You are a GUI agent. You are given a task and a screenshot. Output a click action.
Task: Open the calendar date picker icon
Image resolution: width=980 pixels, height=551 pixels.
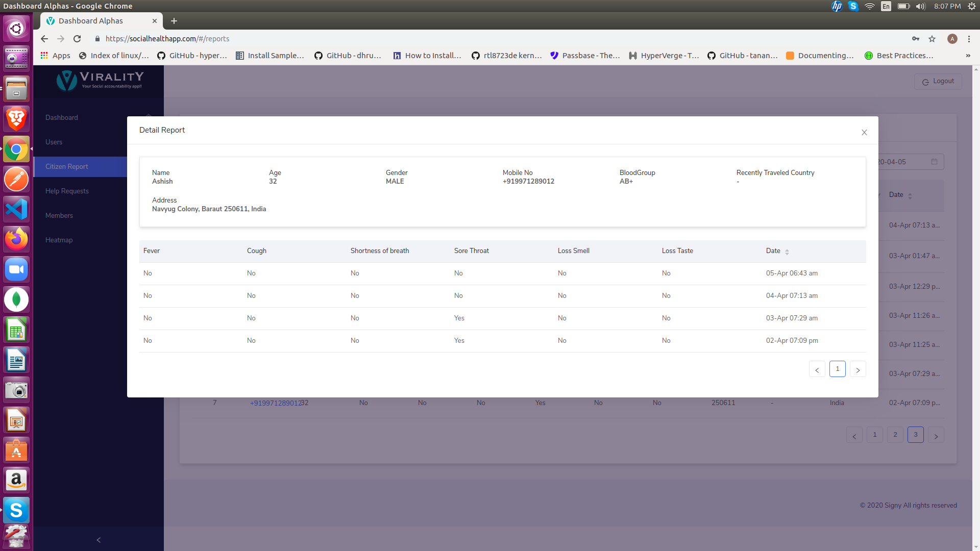(934, 162)
